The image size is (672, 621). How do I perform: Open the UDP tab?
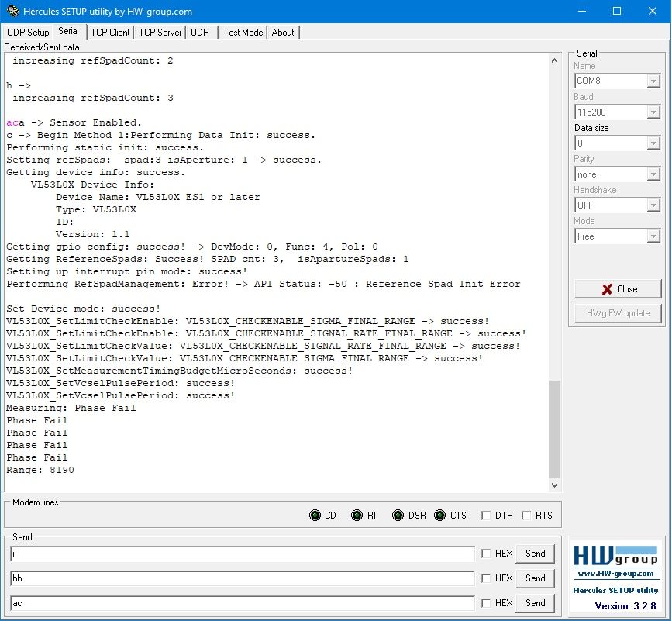(x=200, y=32)
